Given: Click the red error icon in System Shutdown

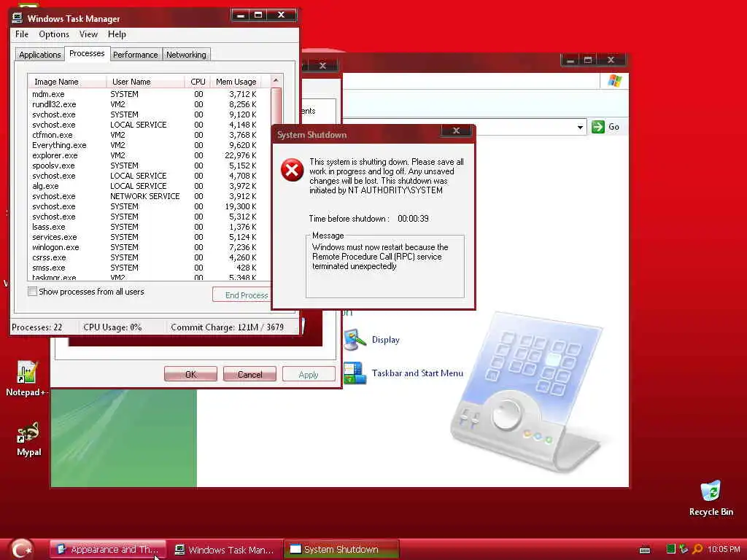Looking at the screenshot, I should click(292, 170).
